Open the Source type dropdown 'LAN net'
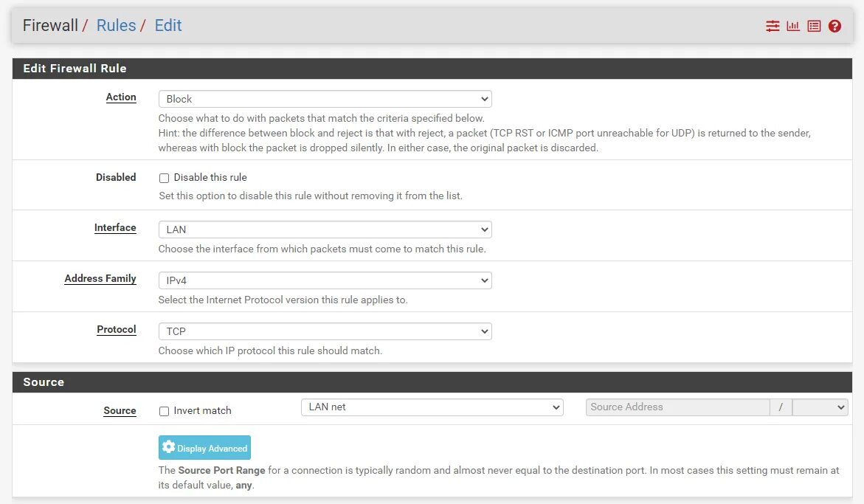This screenshot has height=504, width=864. (432, 407)
